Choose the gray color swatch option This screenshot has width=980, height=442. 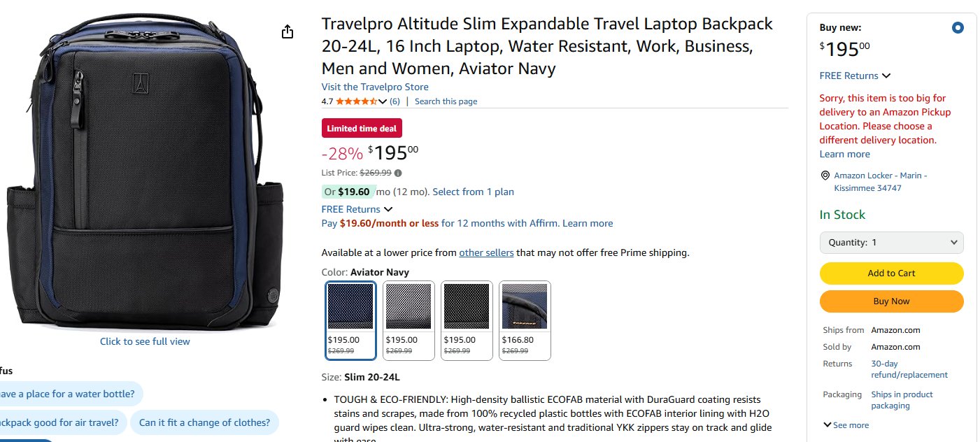tap(409, 320)
